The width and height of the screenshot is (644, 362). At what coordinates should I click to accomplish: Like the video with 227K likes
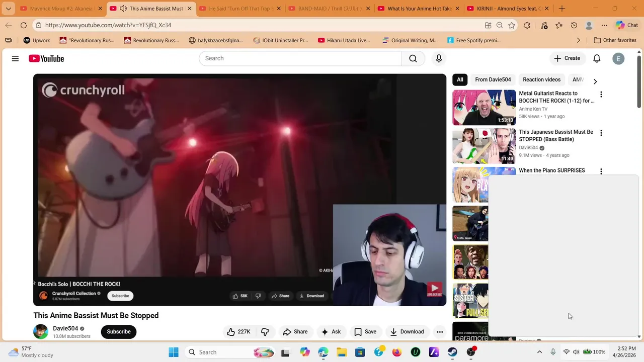point(238,332)
